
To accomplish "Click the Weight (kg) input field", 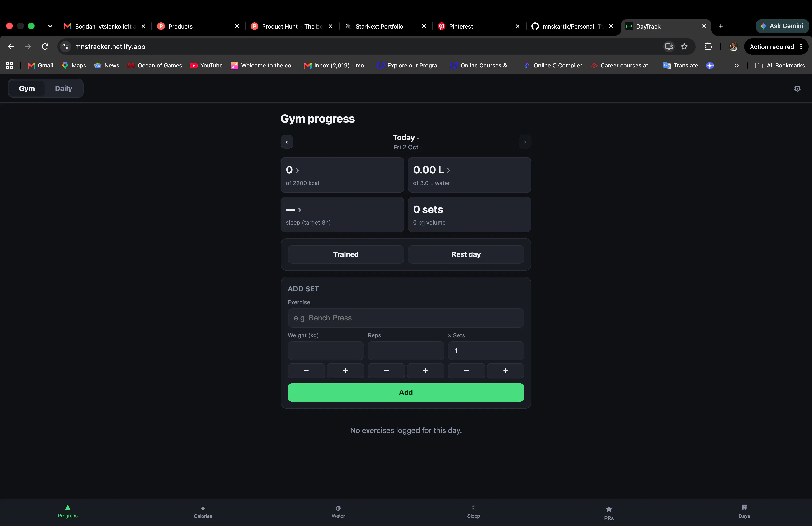I will (x=326, y=351).
